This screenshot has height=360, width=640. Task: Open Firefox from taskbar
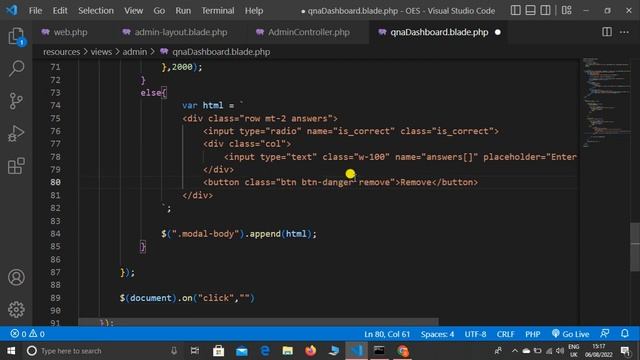click(311, 351)
